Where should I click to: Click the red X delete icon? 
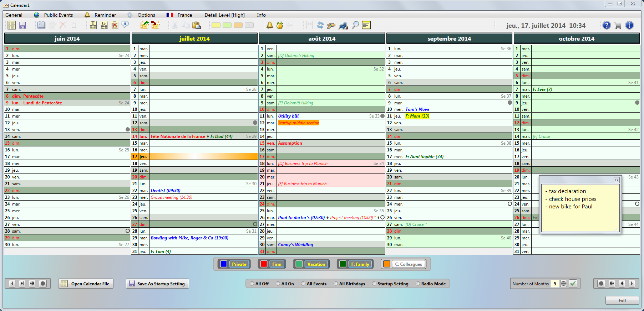point(63,25)
